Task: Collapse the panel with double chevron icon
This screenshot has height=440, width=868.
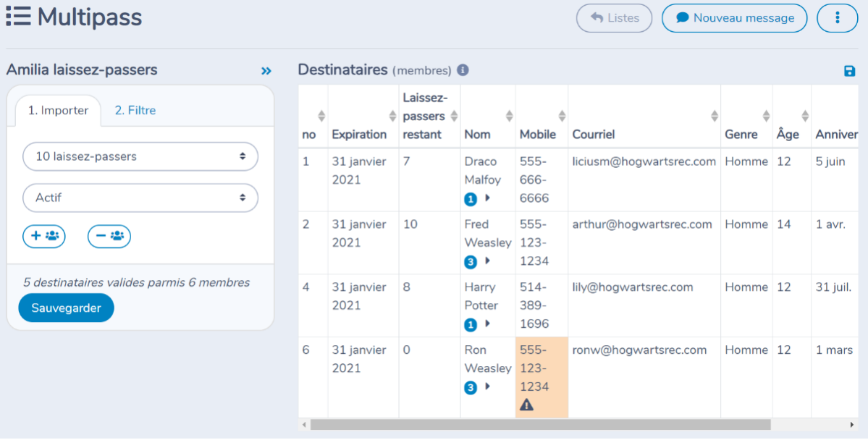Action: [x=266, y=71]
